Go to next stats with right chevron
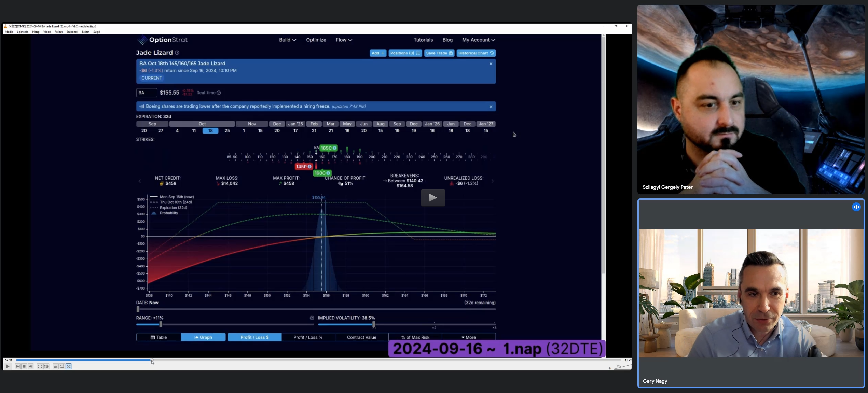Screen dimensions: 868x393 coord(492,181)
